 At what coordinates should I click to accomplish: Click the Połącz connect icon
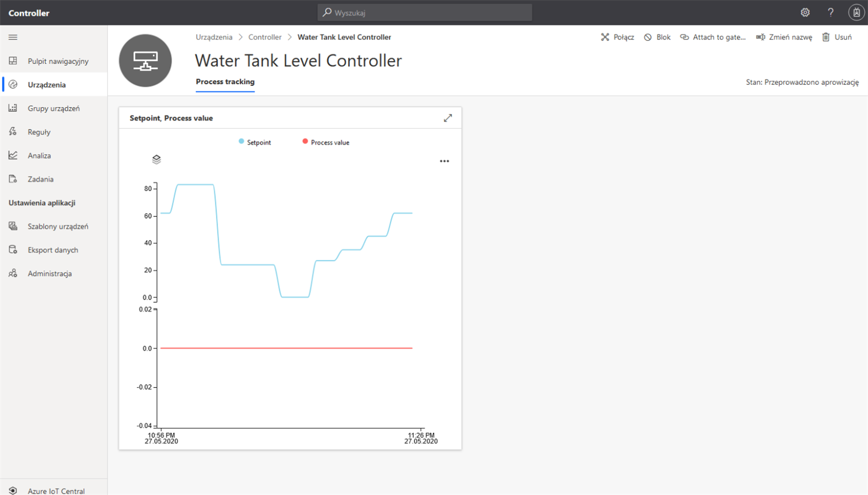point(605,37)
